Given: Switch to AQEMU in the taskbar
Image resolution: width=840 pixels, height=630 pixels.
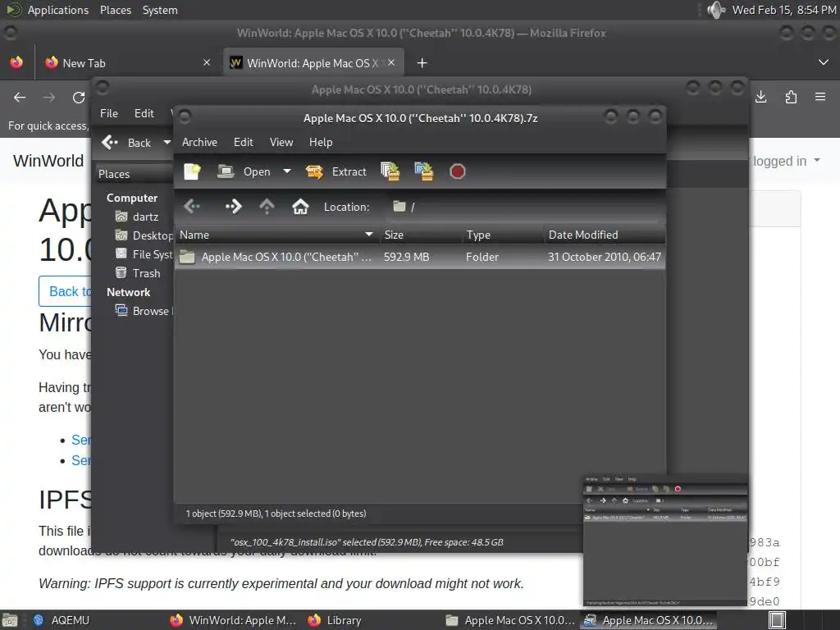Looking at the screenshot, I should [x=61, y=620].
